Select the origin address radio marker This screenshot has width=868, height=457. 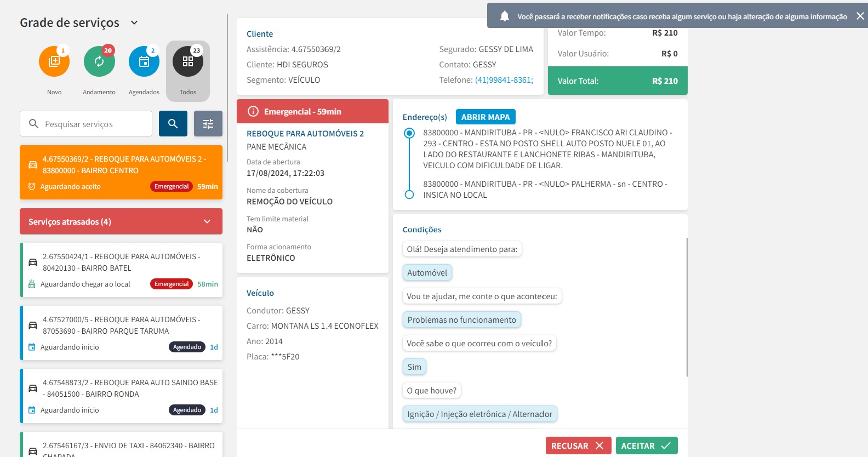[409, 133]
